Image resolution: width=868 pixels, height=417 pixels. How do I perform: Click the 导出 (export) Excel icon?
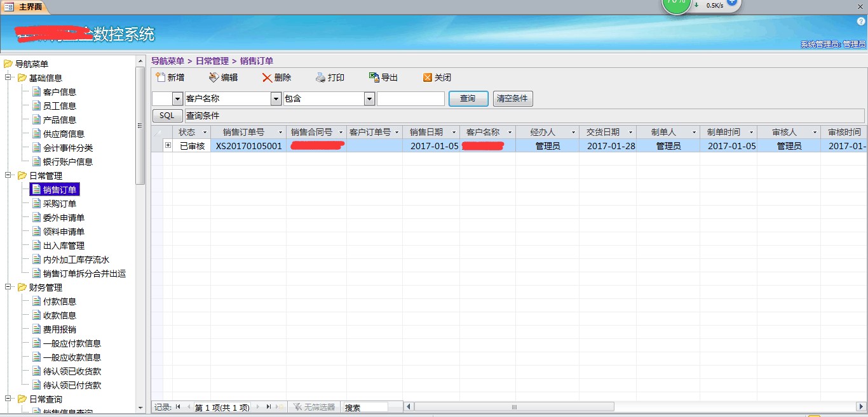374,77
